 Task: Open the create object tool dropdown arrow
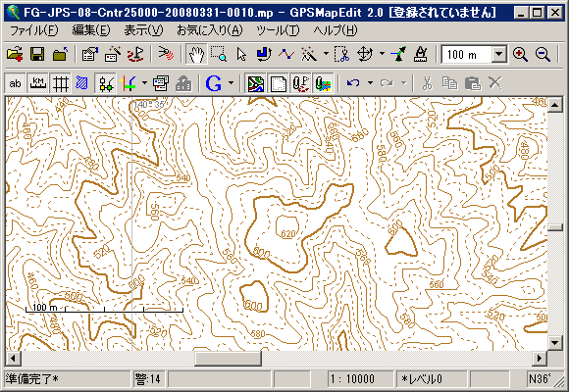point(326,55)
